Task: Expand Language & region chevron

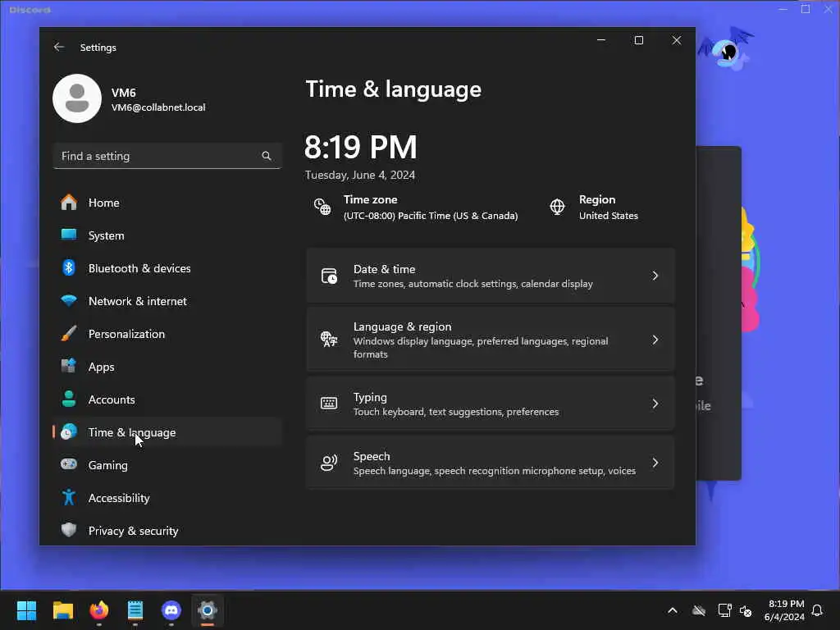Action: point(655,340)
